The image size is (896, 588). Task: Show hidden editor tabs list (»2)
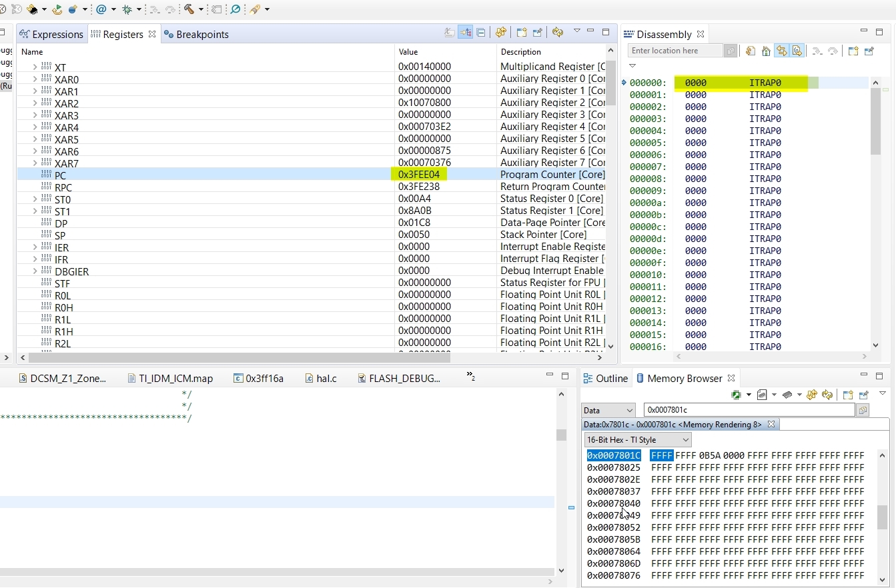470,377
